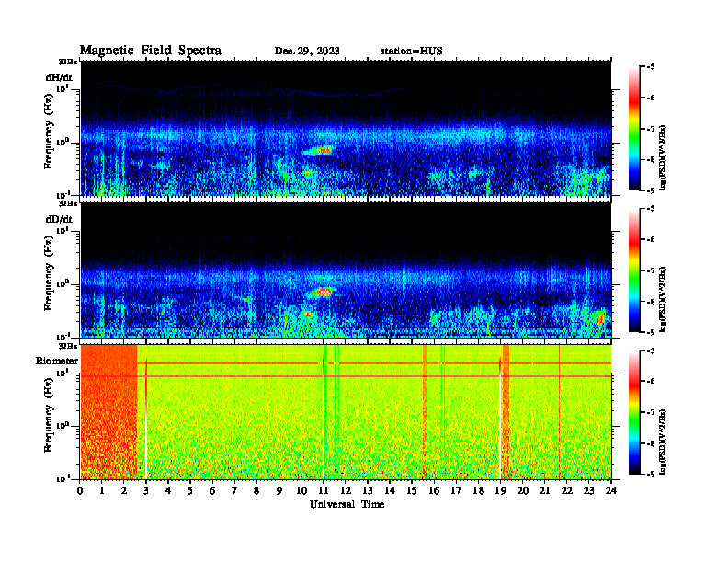The width and height of the screenshot is (728, 563).
Task: Select the dD/dt panel label
Action: tap(59, 219)
